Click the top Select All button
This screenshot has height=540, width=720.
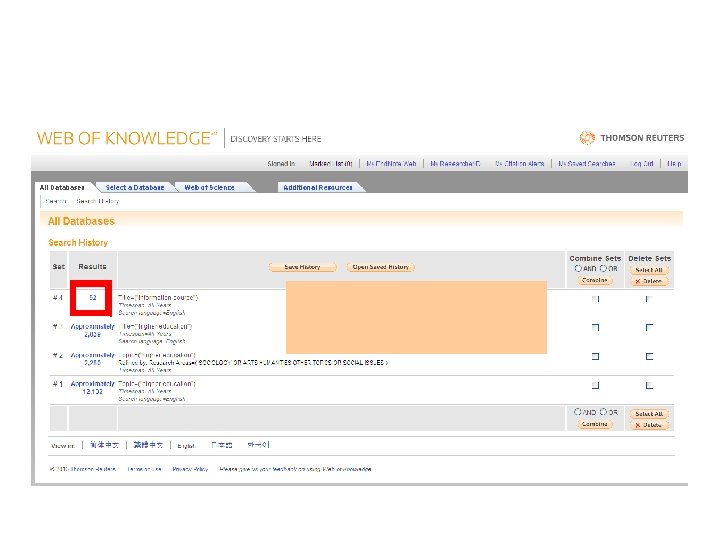[649, 270]
